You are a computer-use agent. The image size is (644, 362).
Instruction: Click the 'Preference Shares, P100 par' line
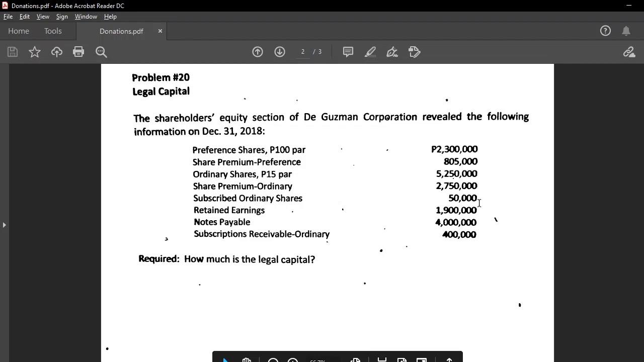(249, 150)
